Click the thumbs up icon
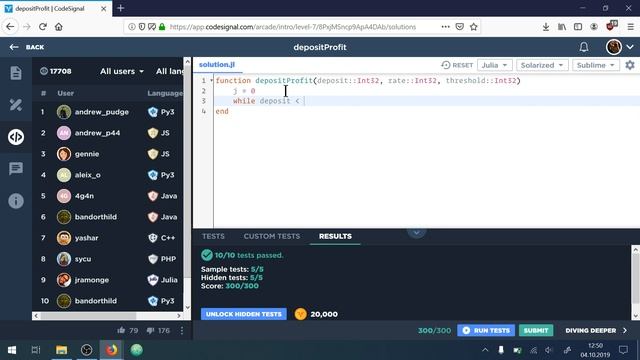Image resolution: width=640 pixels, height=360 pixels. tap(121, 330)
